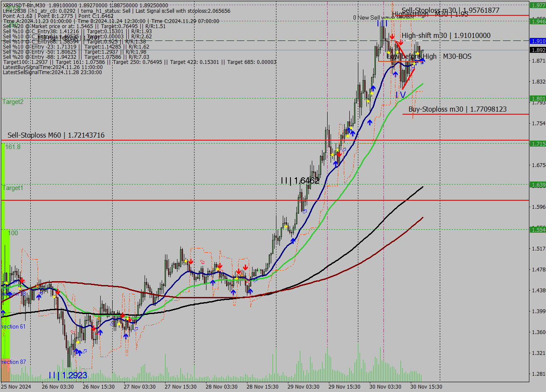Click the '28 Nov 15:30' time axis label

[x=263, y=387]
